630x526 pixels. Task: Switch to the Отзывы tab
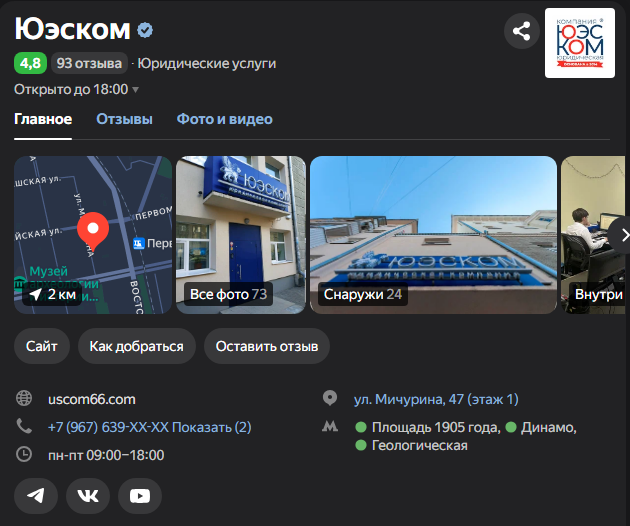tap(124, 119)
